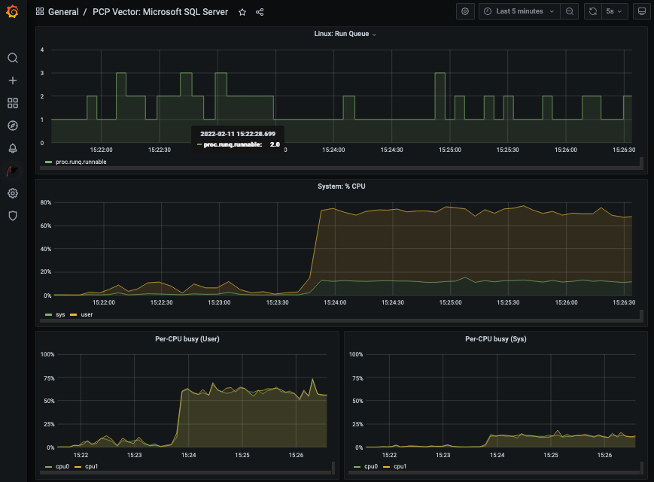The width and height of the screenshot is (654, 482).
Task: Open dashboard settings gear in top bar
Action: pyautogui.click(x=465, y=12)
